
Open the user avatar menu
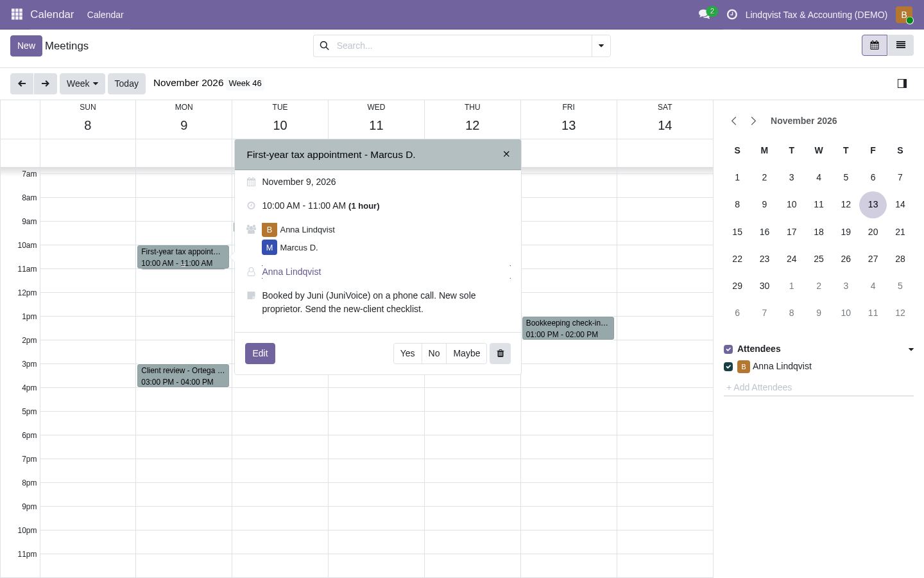(903, 14)
